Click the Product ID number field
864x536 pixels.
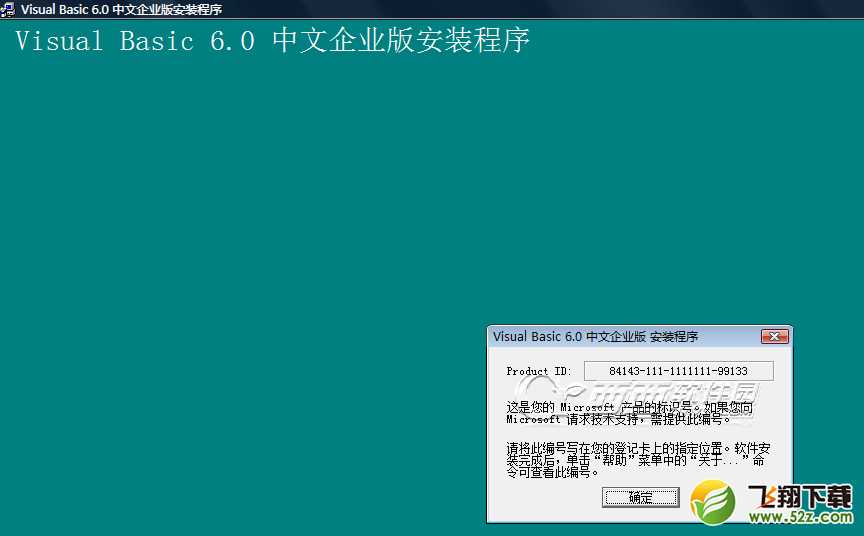[x=678, y=371]
